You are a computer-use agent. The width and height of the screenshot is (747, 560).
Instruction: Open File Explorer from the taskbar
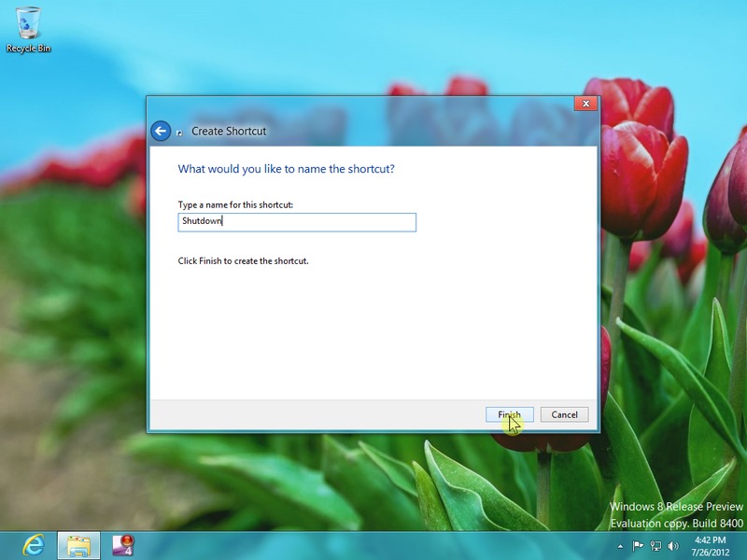pos(78,545)
